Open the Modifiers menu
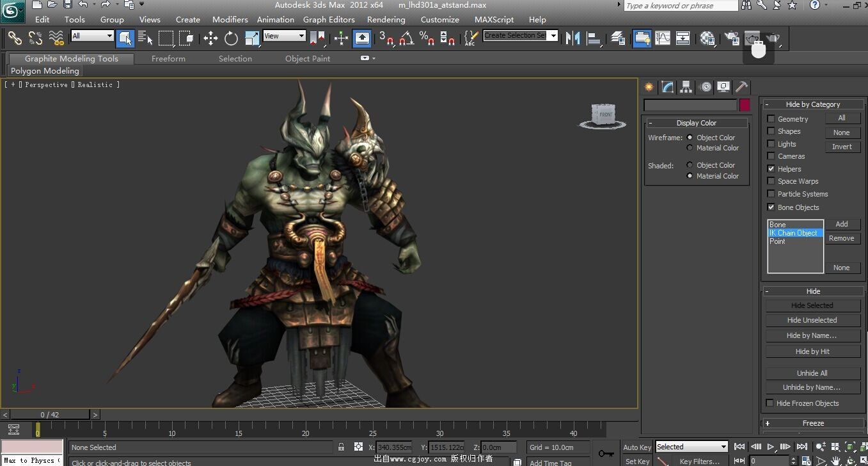 230,20
